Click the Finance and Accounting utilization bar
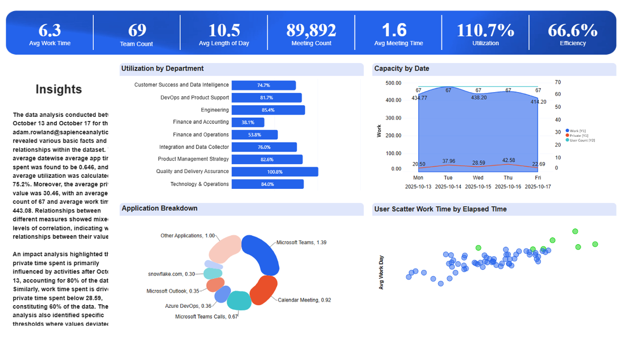Screen dimensions: 644x342 point(247,122)
